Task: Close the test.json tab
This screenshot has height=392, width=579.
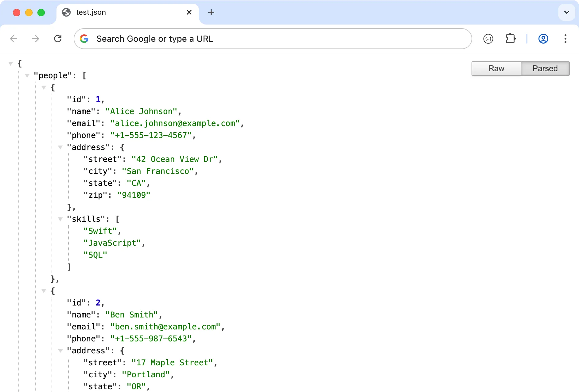Action: coord(189,12)
